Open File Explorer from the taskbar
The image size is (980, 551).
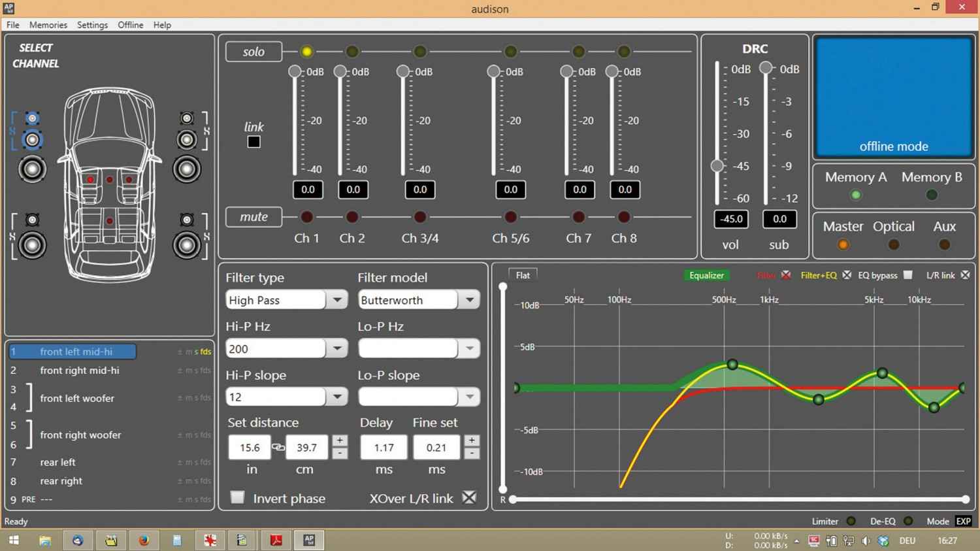pos(44,541)
